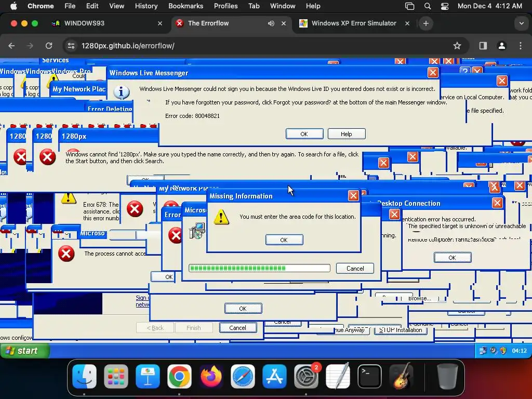
Task: Click OK in Windows Live Messenger dialog
Action: tap(304, 134)
